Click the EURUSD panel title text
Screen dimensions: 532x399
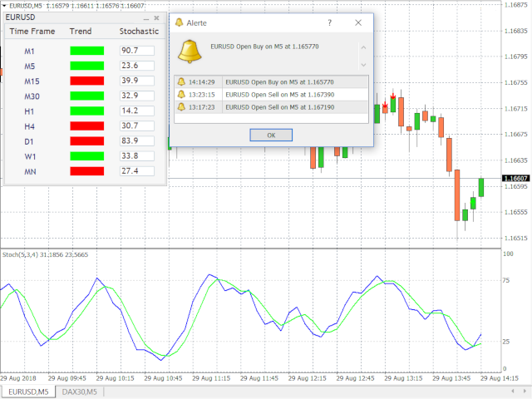(20, 17)
